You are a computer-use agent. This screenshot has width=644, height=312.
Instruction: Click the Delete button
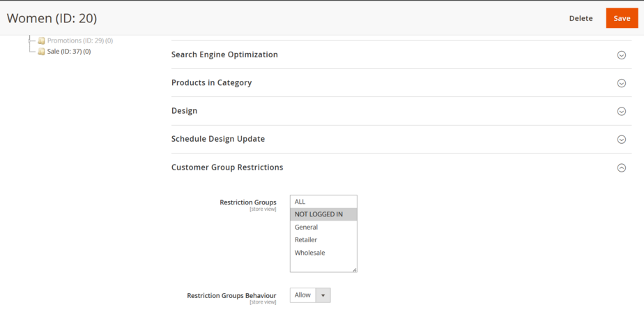click(581, 18)
